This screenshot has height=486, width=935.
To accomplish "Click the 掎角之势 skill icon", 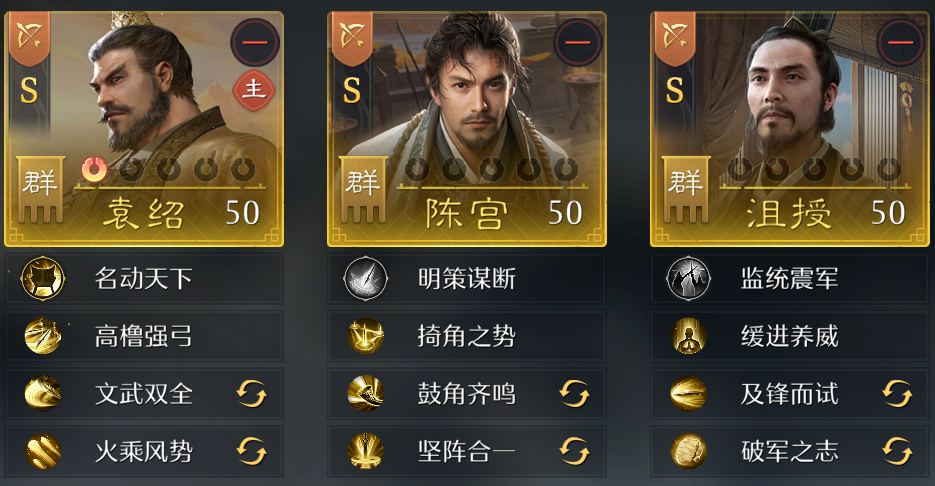I will point(366,336).
